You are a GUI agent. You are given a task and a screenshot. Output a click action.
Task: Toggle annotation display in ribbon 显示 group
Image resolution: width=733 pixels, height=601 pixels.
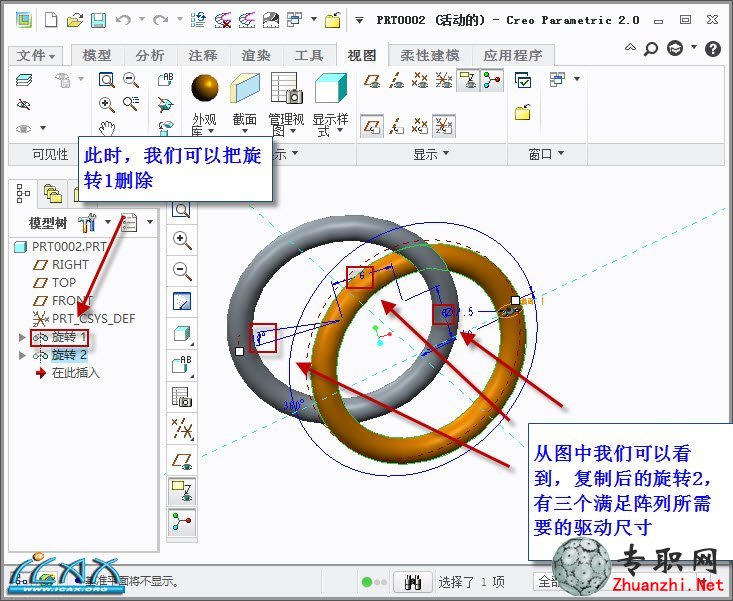(468, 80)
